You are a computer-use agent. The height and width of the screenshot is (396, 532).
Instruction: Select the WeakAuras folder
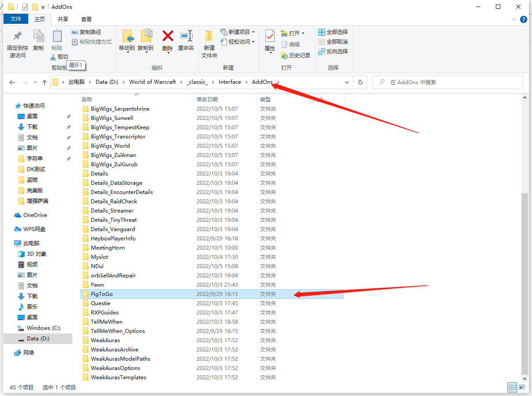[x=105, y=340]
